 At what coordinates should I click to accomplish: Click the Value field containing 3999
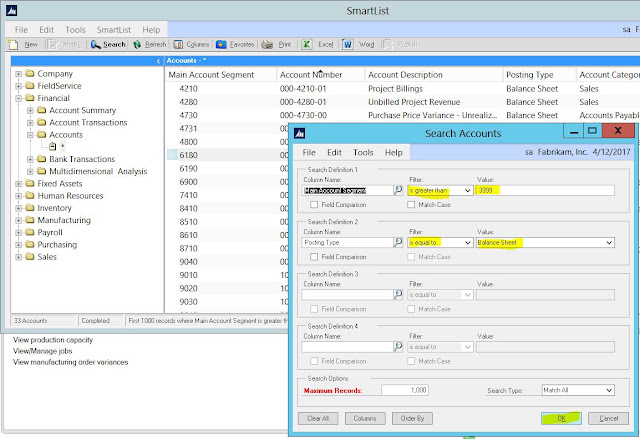pos(545,191)
